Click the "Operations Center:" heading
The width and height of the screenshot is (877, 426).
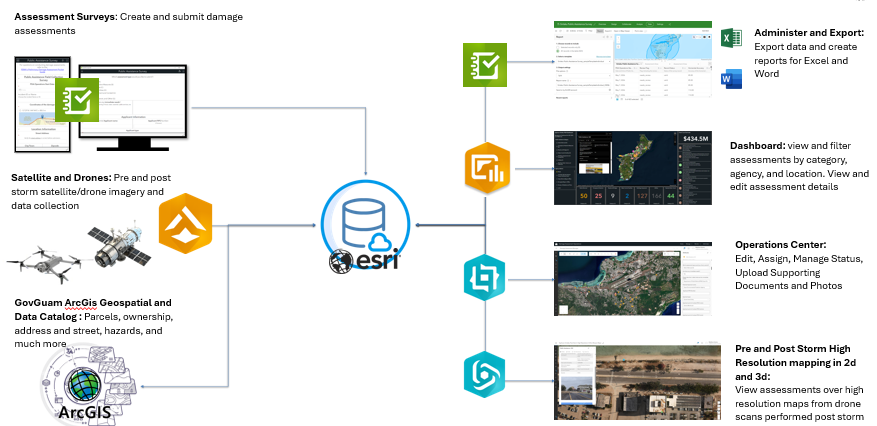pos(781,245)
